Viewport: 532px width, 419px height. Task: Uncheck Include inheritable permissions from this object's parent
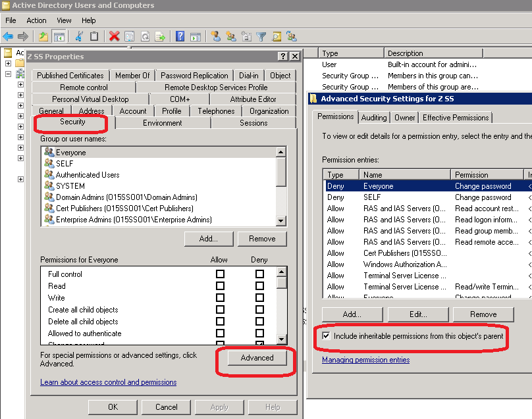[326, 336]
